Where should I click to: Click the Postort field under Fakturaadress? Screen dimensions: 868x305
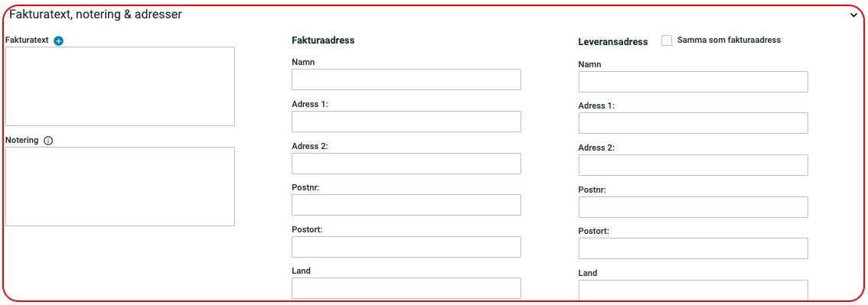(x=406, y=247)
